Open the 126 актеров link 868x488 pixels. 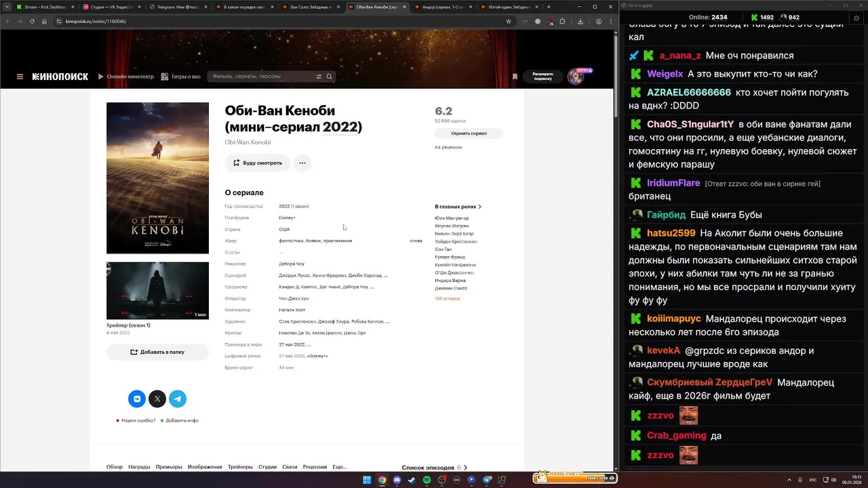click(448, 298)
